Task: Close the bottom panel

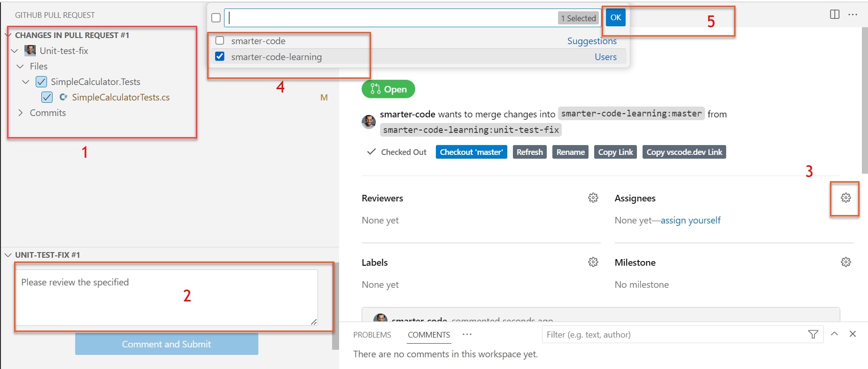Action: coord(852,334)
